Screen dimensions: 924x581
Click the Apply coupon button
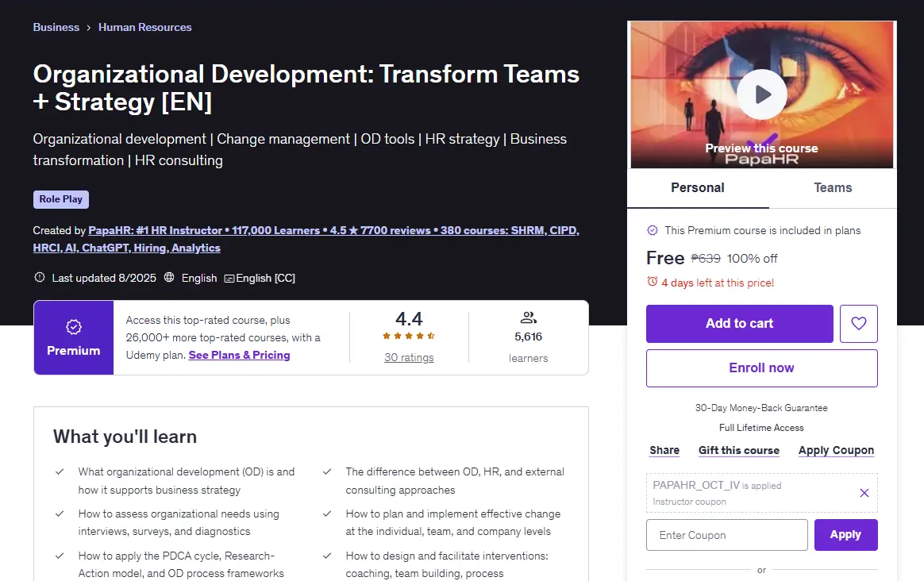tap(845, 535)
